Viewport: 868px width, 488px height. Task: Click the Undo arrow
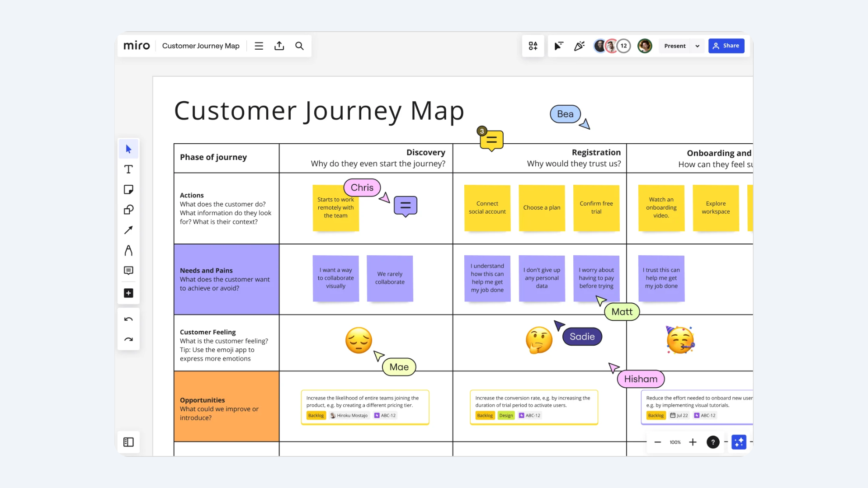(x=128, y=319)
